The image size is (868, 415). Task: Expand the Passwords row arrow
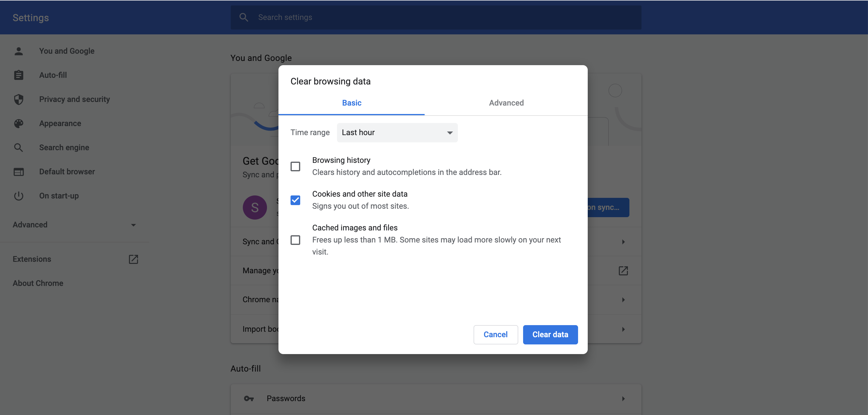pos(623,398)
